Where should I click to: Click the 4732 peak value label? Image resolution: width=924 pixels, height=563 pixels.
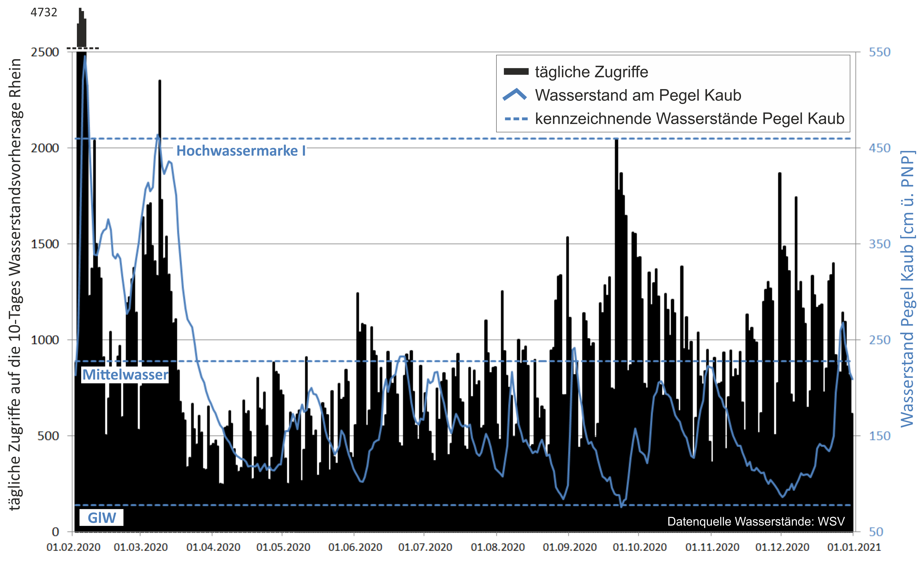(44, 12)
